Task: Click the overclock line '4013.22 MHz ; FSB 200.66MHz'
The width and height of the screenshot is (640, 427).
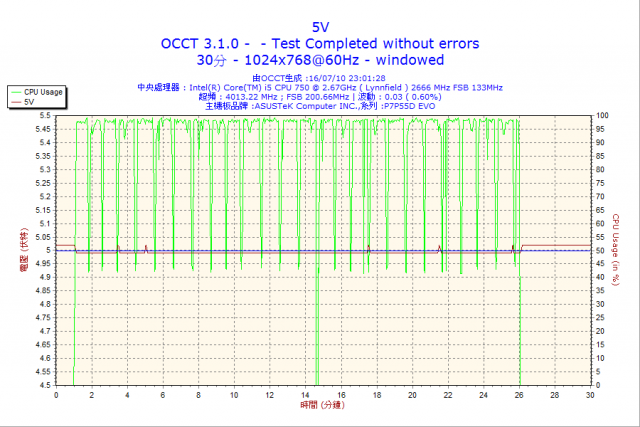Action: click(320, 97)
